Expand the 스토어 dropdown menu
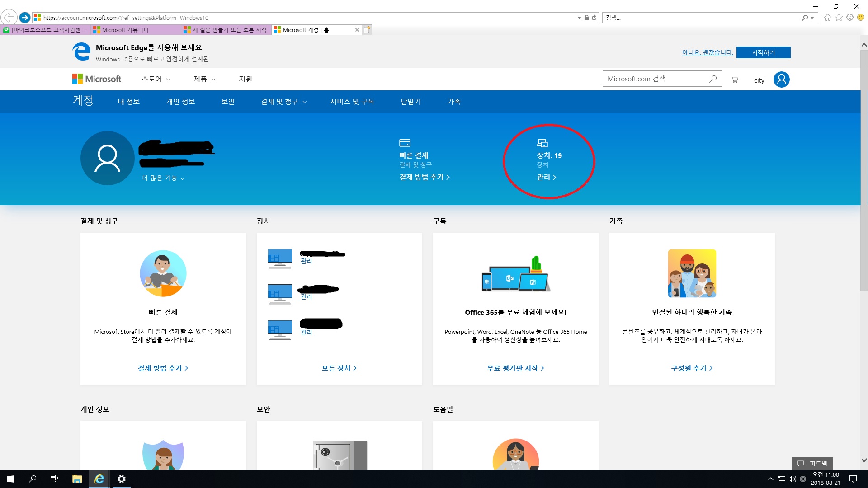This screenshot has height=488, width=868. click(156, 79)
